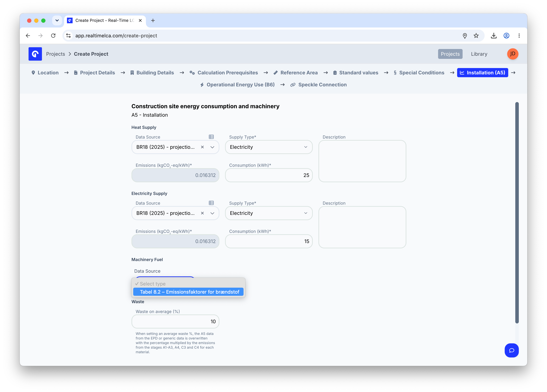This screenshot has width=547, height=392.
Task: Select Tabel 8.2 Emissionsfaktorer for brændstof option
Action: (x=188, y=292)
